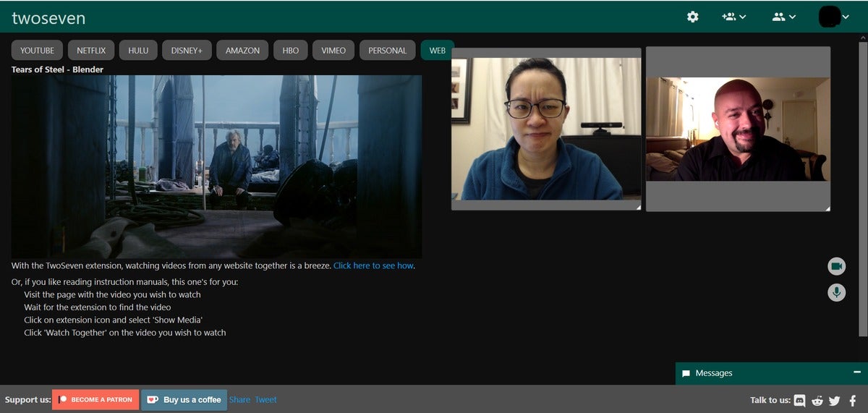Screen dimensions: 868x413
Task: Click the Patreon logo on Become a Patron
Action: (63, 400)
